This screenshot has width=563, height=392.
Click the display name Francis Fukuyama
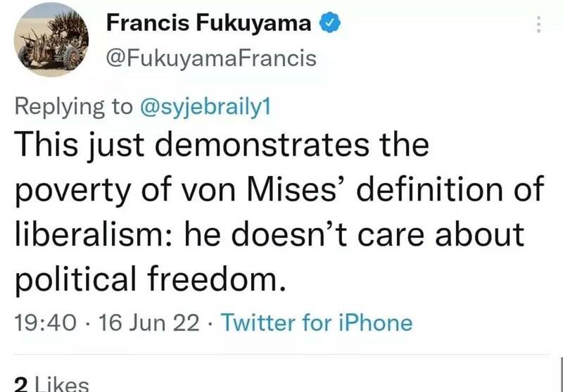click(208, 23)
